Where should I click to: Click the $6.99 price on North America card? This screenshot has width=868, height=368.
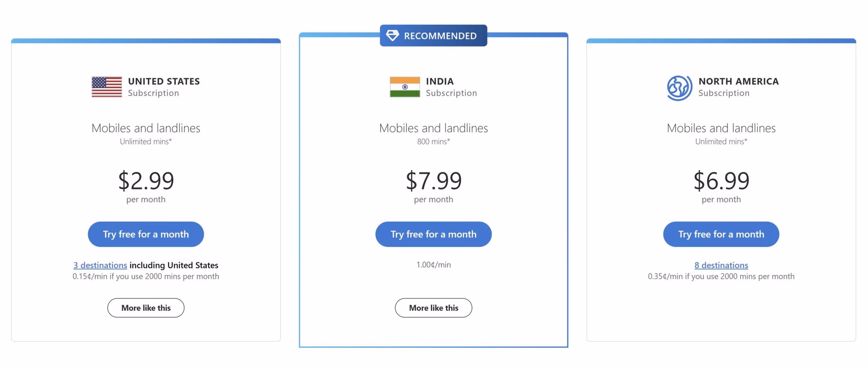click(721, 181)
